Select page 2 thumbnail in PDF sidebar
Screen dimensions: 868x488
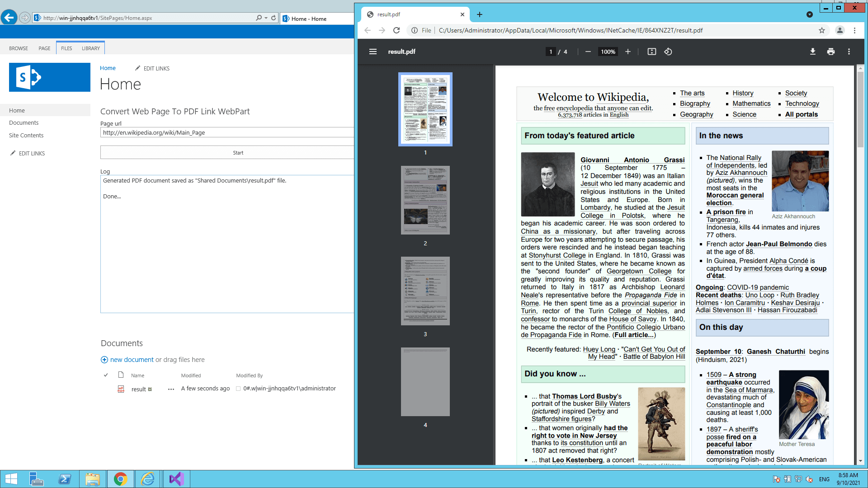pyautogui.click(x=425, y=200)
